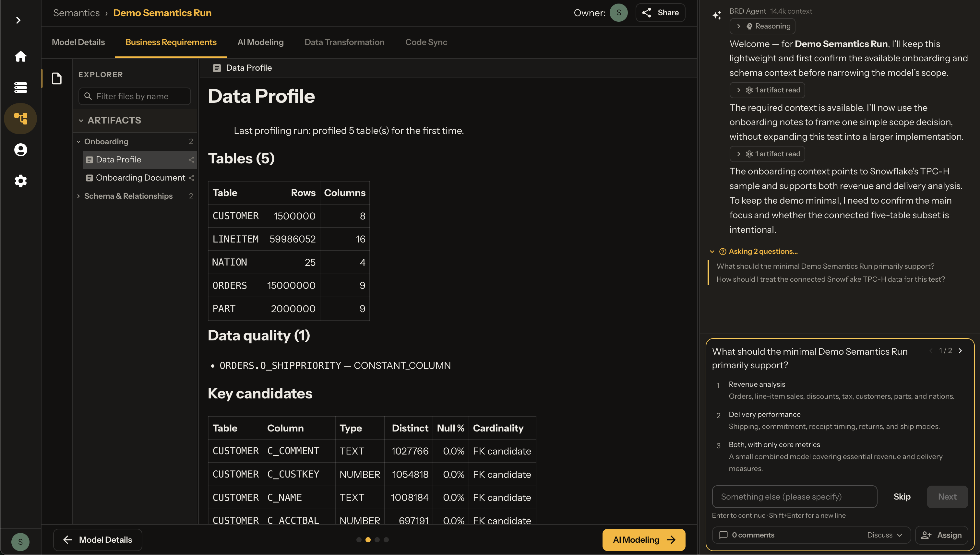
Task: Click the S avatar at sidebar bottom
Action: [x=20, y=542]
